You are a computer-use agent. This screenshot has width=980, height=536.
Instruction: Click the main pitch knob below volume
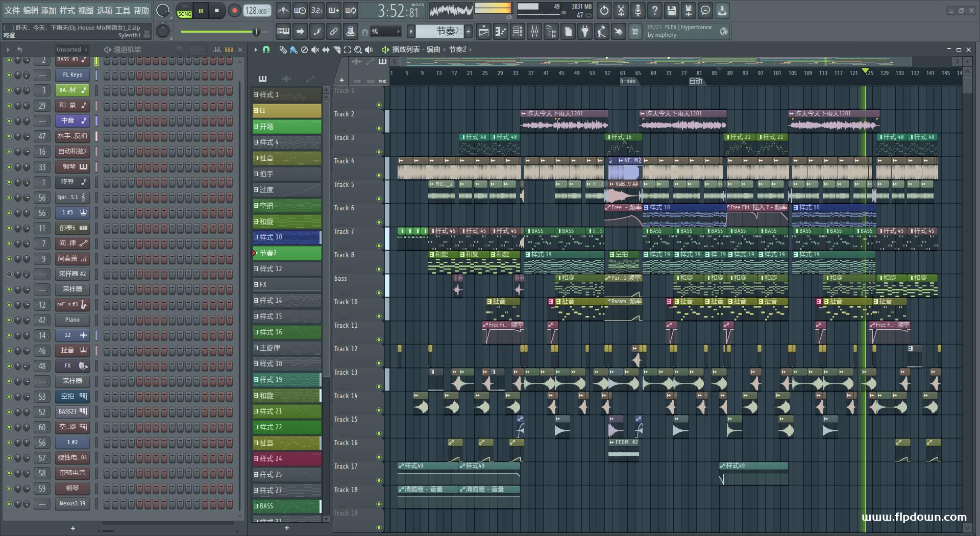[x=162, y=32]
